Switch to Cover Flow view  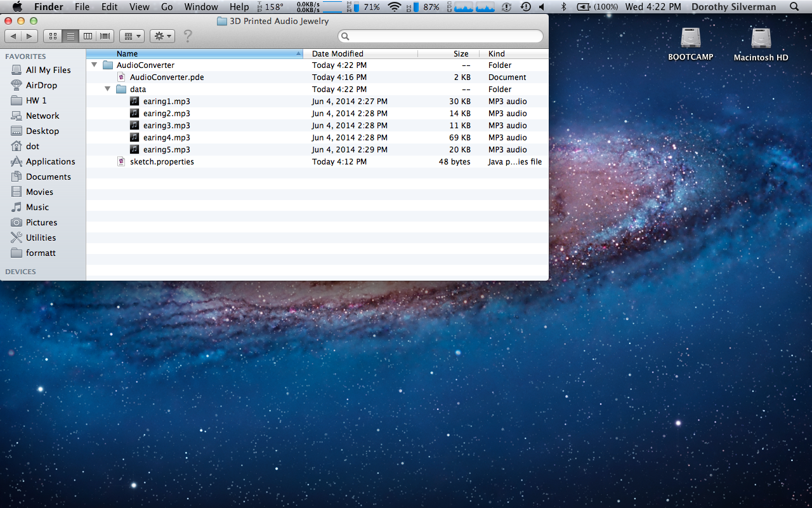105,36
